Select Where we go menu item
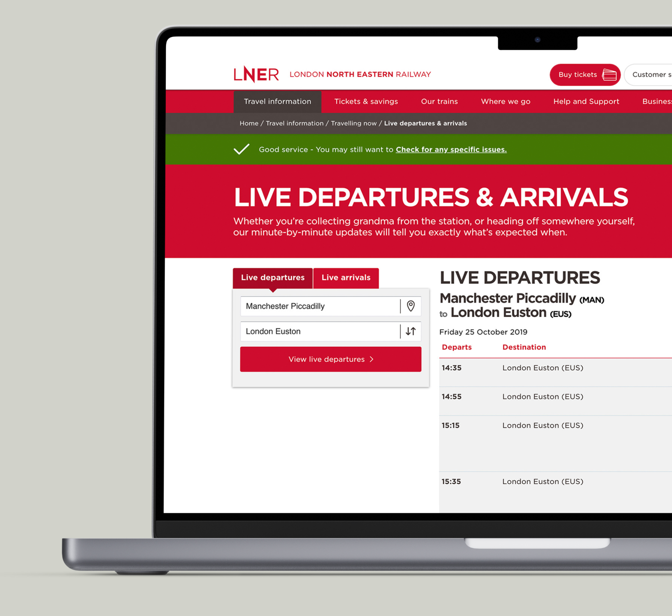The height and width of the screenshot is (616, 672). click(506, 101)
